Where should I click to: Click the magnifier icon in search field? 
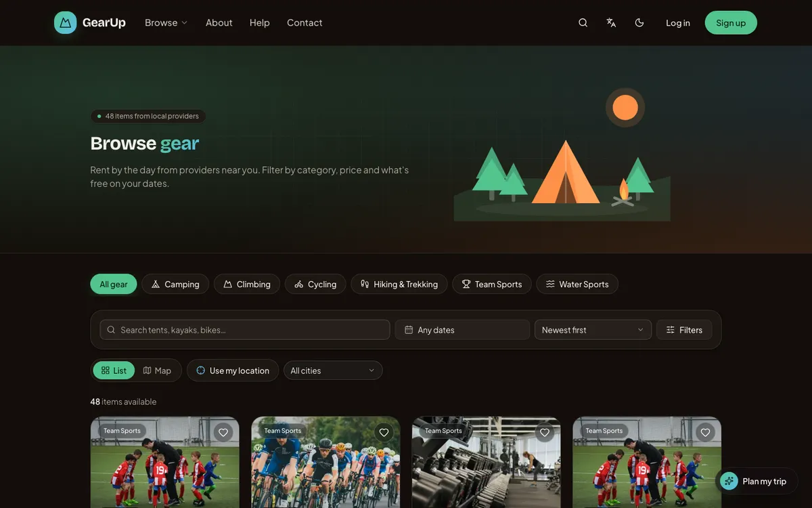(111, 330)
